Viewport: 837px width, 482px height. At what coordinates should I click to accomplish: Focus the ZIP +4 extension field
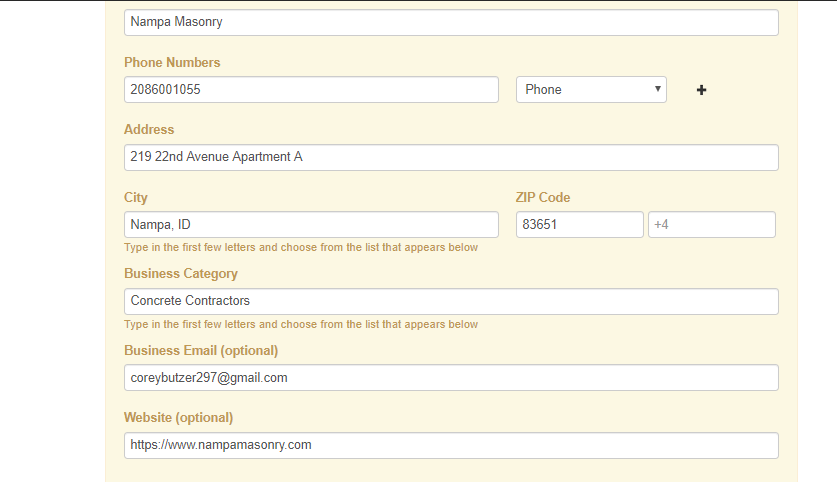(711, 225)
